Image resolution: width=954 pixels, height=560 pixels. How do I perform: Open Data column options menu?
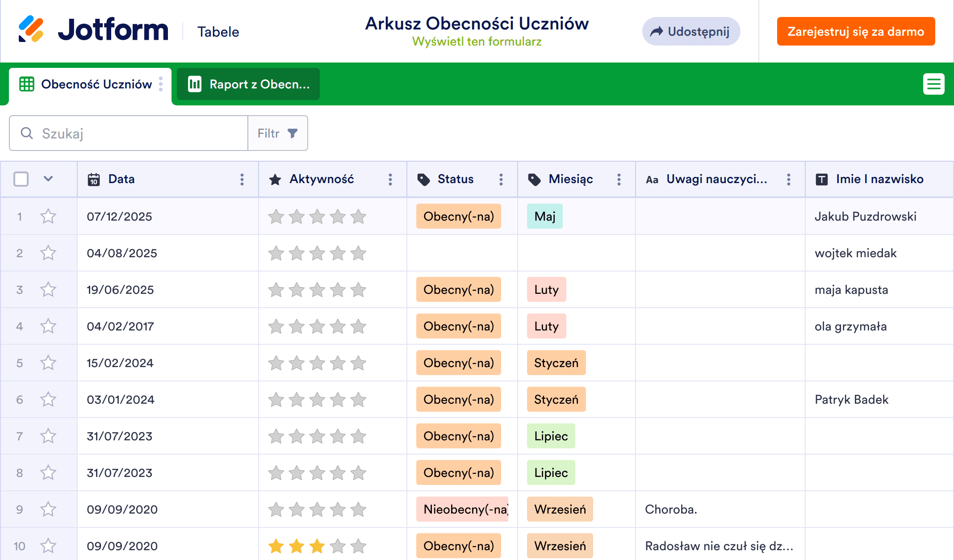pos(242,180)
